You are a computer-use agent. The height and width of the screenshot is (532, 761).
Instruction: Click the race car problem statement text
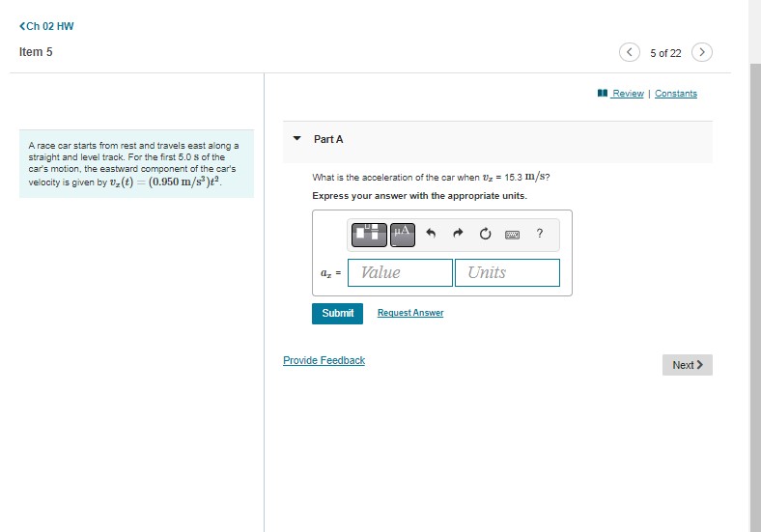pos(134,164)
